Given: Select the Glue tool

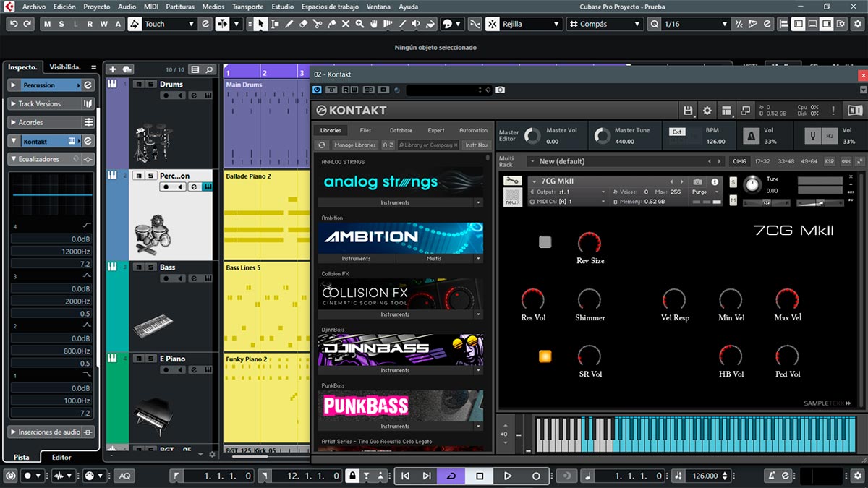Looking at the screenshot, I should 332,24.
